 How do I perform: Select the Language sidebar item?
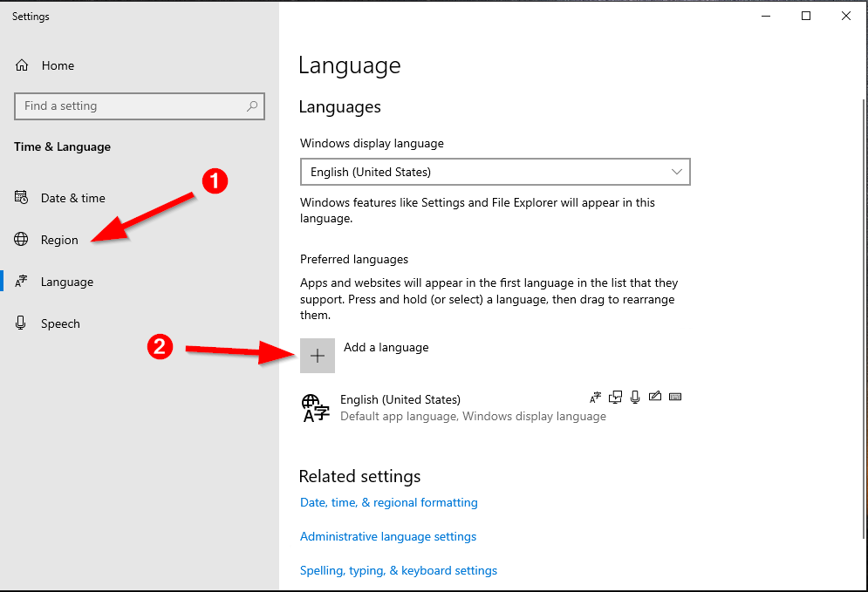(66, 282)
